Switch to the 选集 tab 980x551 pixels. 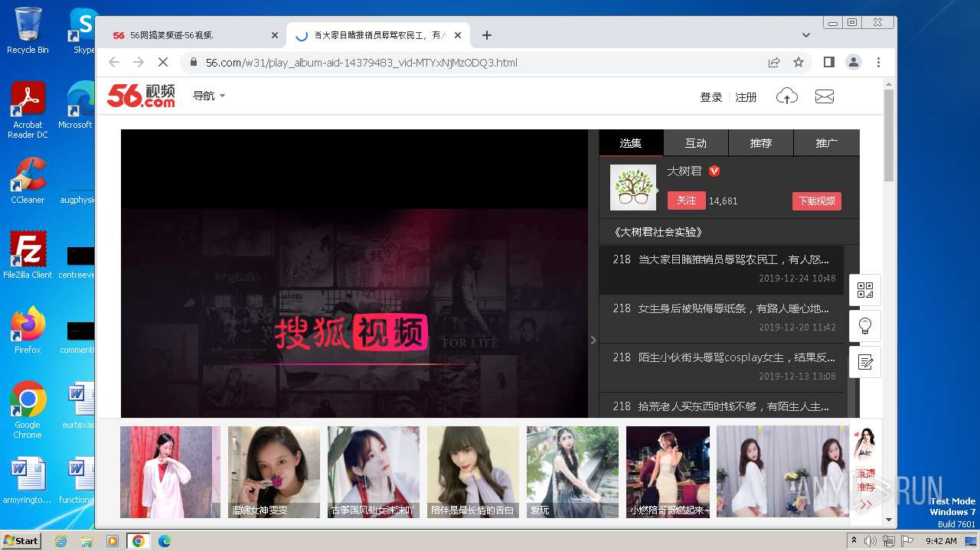click(x=631, y=143)
